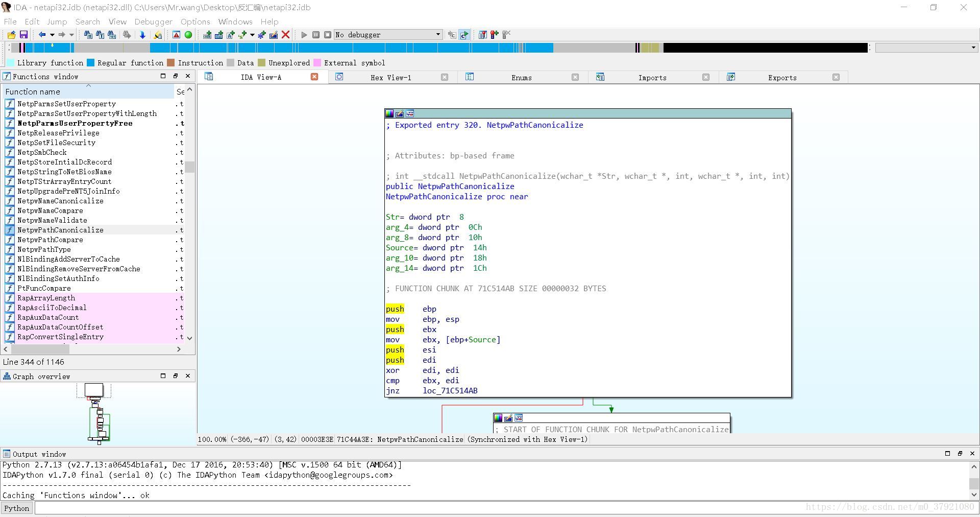The width and height of the screenshot is (980, 517).
Task: Click the node color icon in graph block
Action: tap(389, 113)
